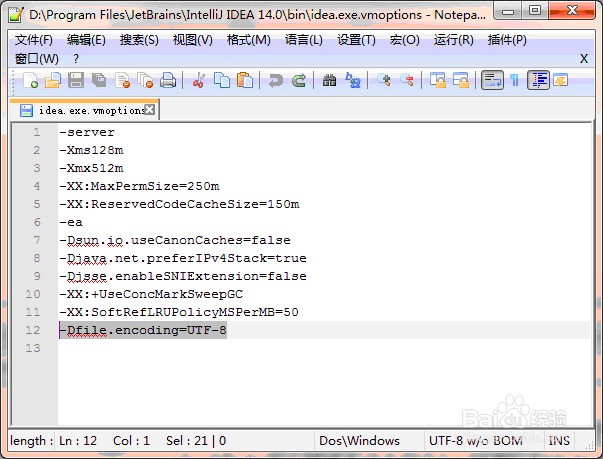Click the -ea line
Viewport: 603px width, 459px height.
[71, 222]
